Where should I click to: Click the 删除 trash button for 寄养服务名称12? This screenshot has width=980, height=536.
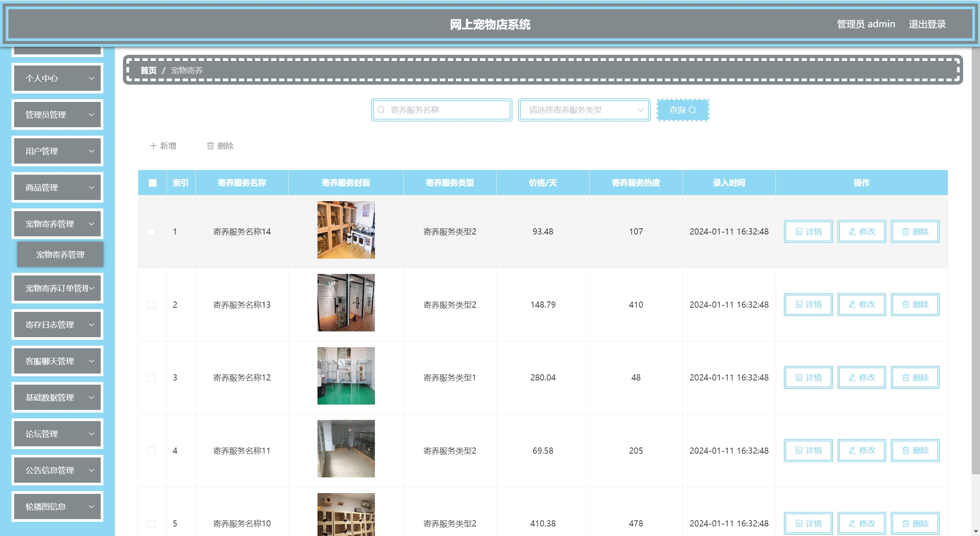pyautogui.click(x=915, y=377)
